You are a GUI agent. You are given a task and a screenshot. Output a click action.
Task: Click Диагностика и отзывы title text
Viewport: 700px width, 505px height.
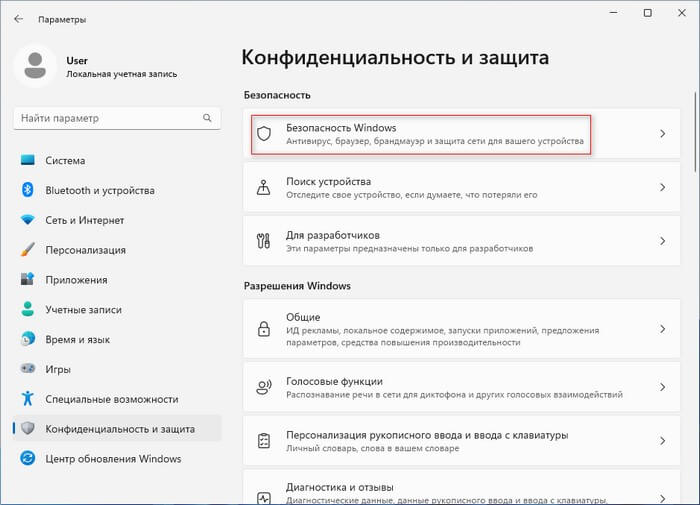pos(340,487)
